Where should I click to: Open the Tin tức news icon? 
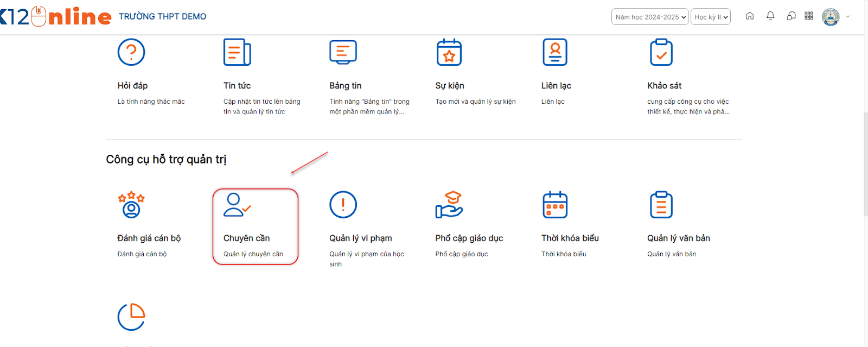237,52
